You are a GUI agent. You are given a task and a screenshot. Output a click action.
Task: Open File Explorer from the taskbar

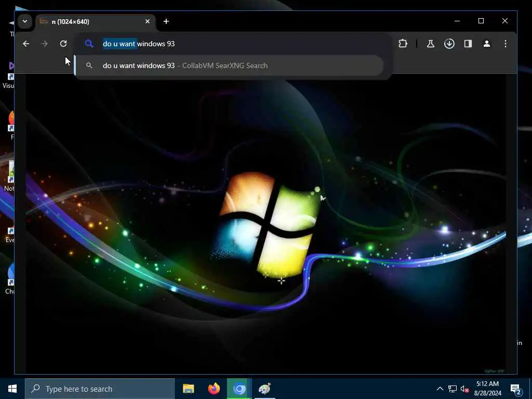188,389
